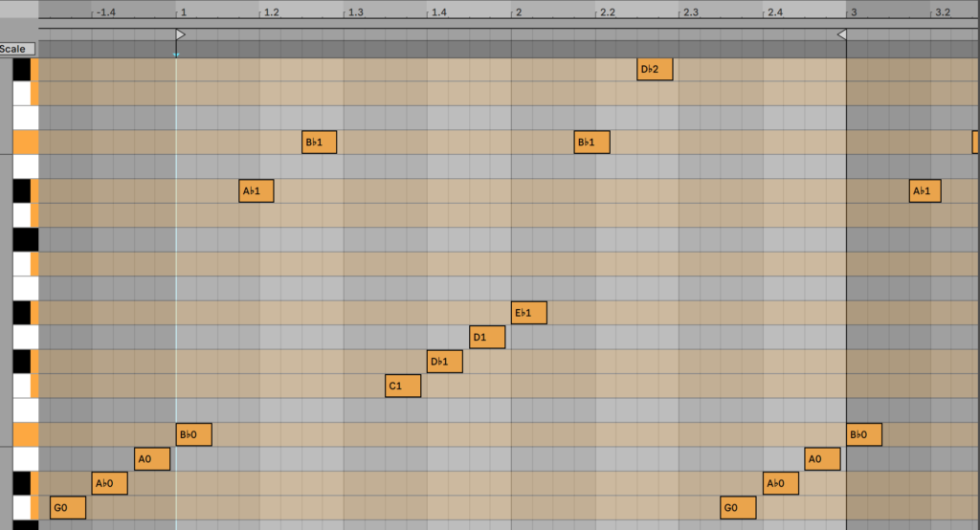The width and height of the screenshot is (980, 530).
Task: Click the highlighted piano key on Bb0 row
Action: coord(26,434)
